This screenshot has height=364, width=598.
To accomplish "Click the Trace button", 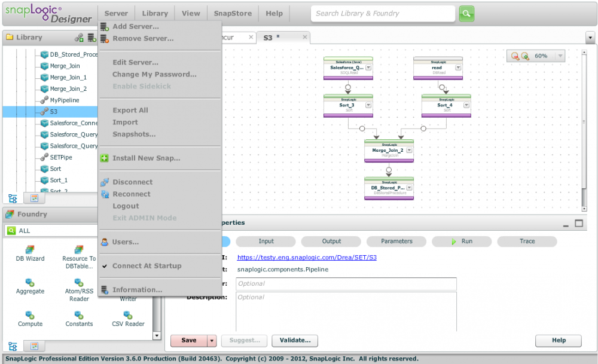I will tap(527, 241).
